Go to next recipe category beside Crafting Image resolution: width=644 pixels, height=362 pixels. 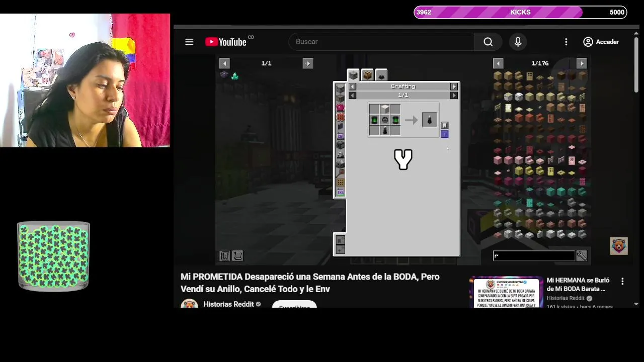point(454,86)
